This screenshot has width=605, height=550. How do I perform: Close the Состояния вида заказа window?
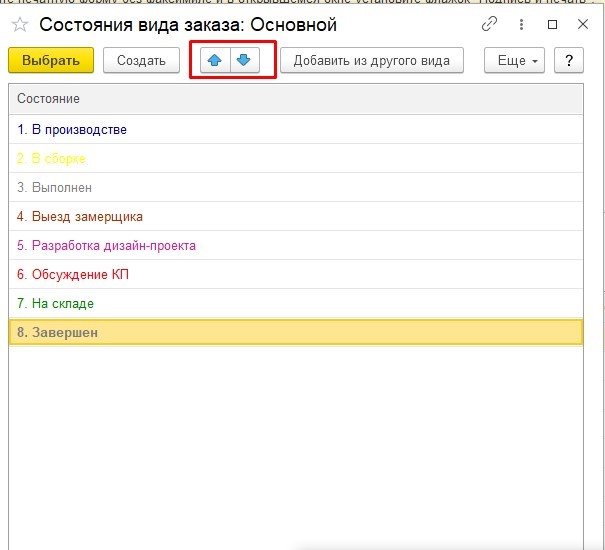coord(582,24)
